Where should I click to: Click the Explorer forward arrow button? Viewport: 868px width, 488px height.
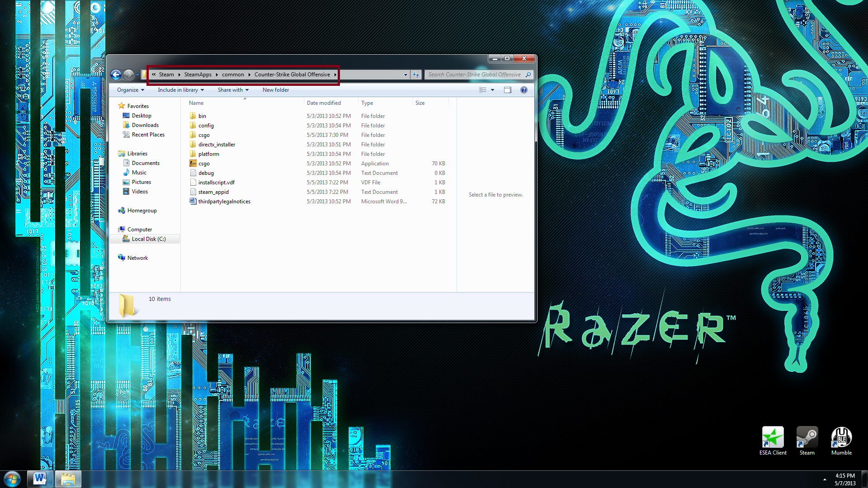pos(128,75)
